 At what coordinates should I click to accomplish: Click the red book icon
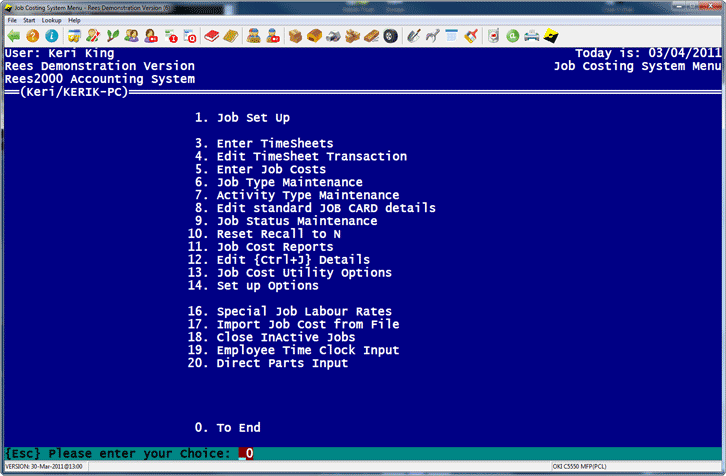[x=211, y=36]
